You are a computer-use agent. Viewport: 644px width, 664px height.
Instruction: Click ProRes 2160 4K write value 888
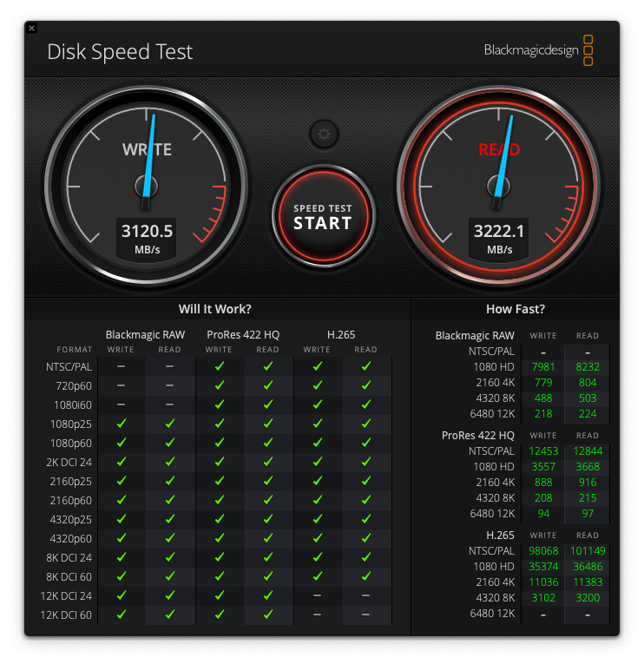(x=543, y=483)
